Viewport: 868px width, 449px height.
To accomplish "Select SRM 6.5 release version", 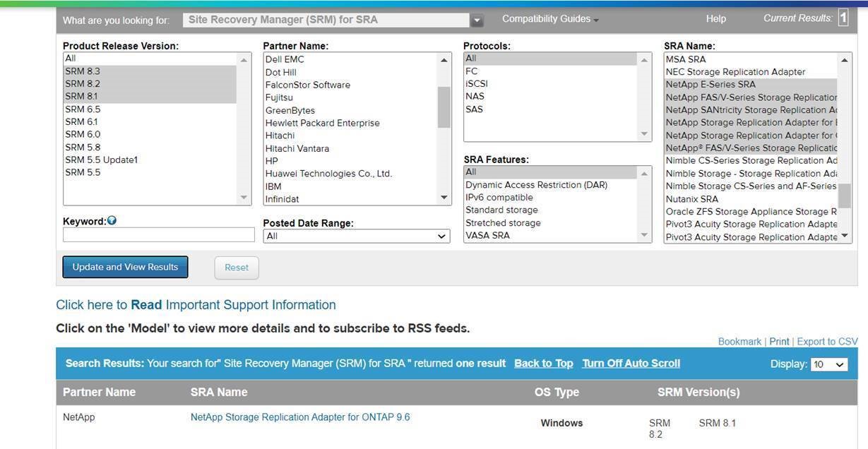I will [150, 109].
